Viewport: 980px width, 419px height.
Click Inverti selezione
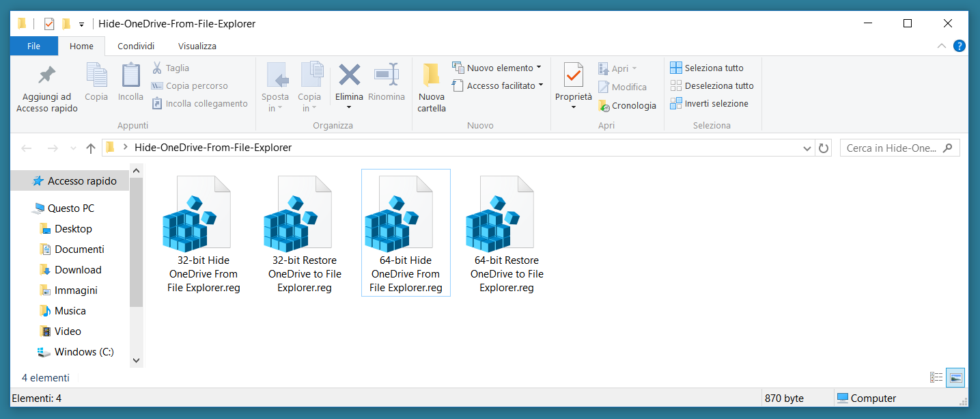click(709, 103)
